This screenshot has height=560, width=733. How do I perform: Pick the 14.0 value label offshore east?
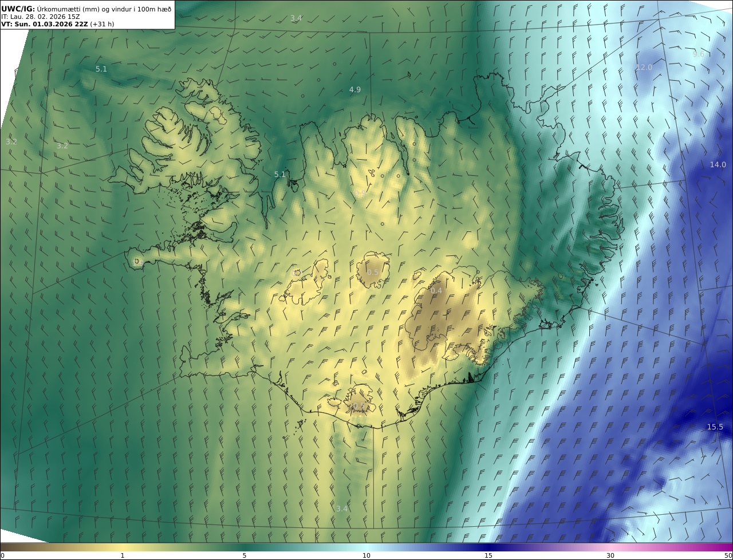click(x=718, y=164)
